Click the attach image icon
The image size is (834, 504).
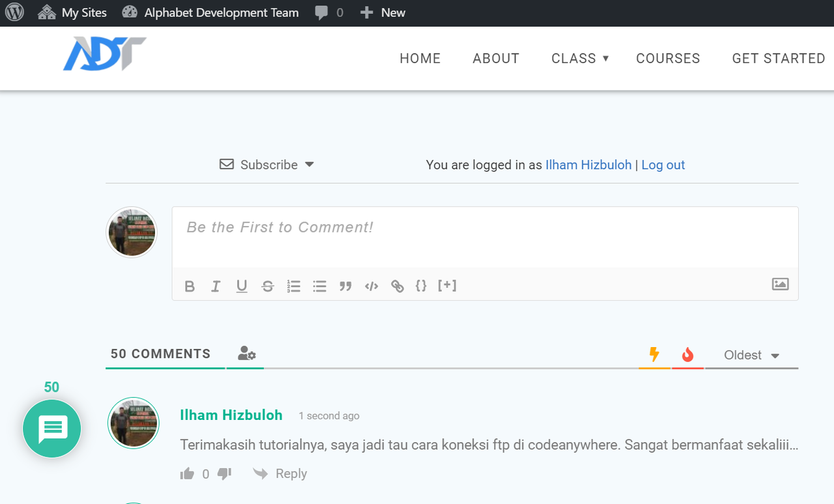pos(780,284)
